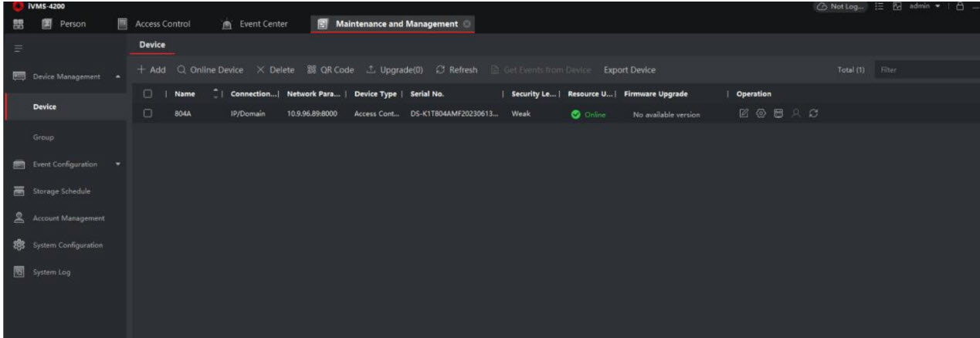Click the Export Device button
The image size is (980, 338).
(629, 70)
